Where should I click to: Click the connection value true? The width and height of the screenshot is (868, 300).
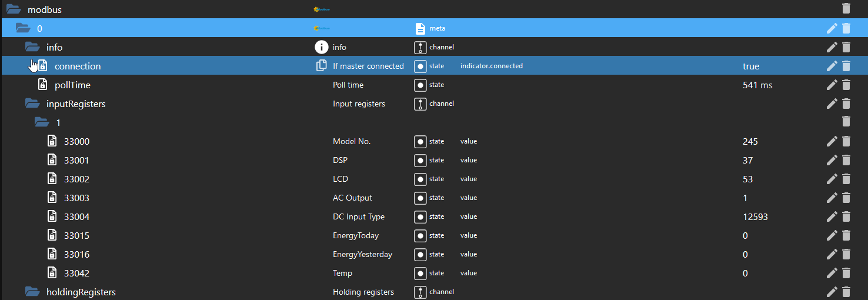(x=751, y=66)
